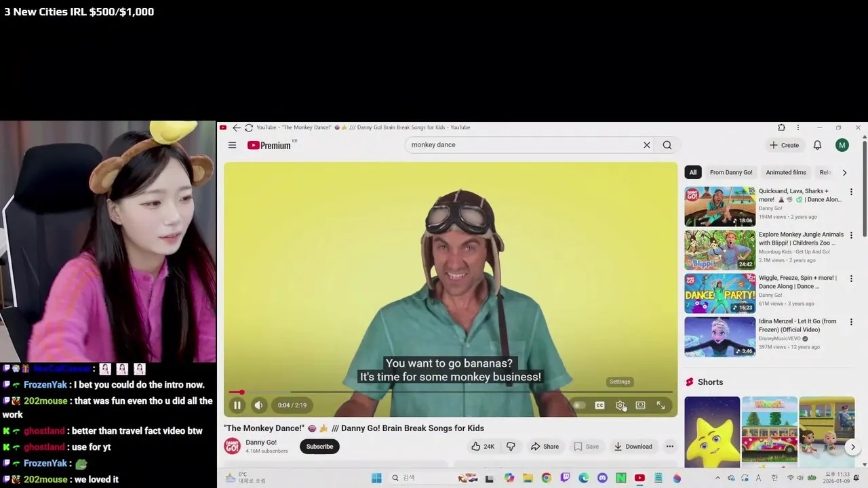Open Discord from the taskbar
The width and height of the screenshot is (868, 488).
tap(602, 479)
